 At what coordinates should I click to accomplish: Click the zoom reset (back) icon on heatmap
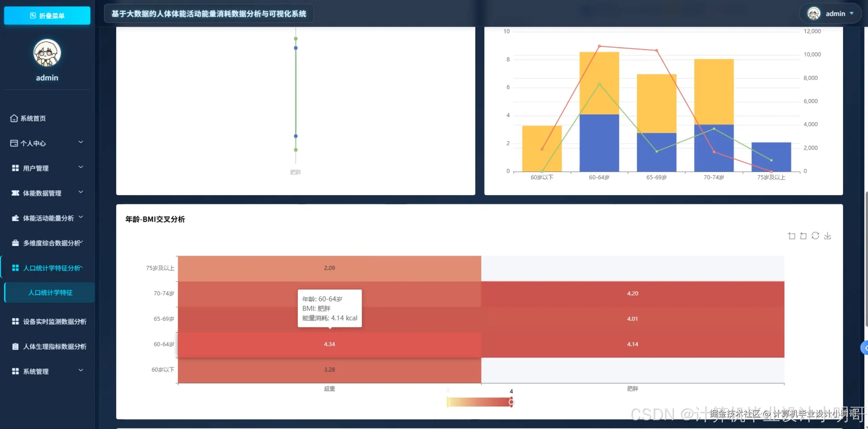[803, 236]
